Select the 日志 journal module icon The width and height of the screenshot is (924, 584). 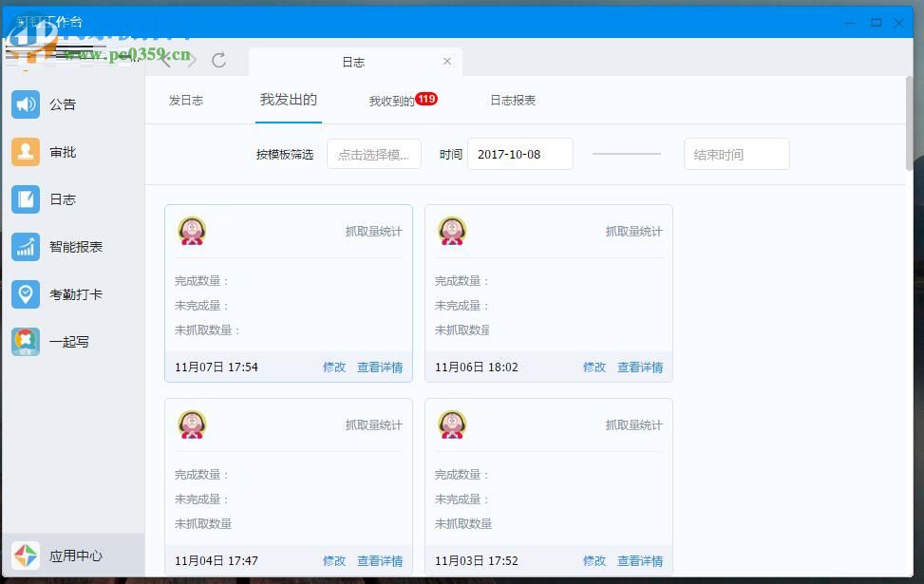pos(26,199)
